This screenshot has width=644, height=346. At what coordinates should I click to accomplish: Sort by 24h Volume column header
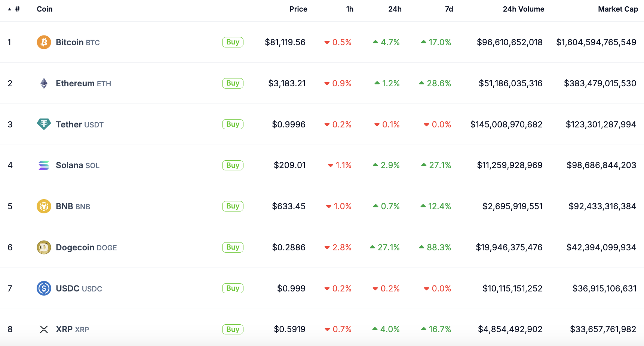point(523,9)
